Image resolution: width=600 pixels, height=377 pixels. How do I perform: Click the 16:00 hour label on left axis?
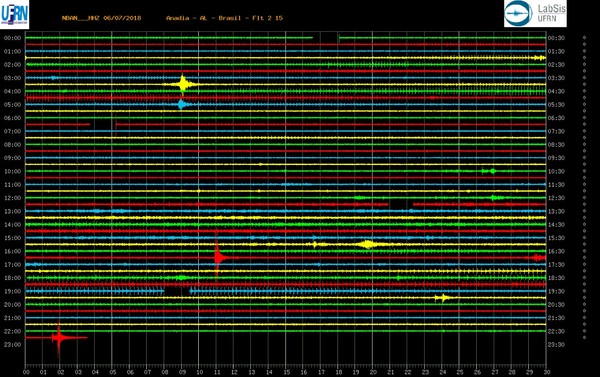13,251
